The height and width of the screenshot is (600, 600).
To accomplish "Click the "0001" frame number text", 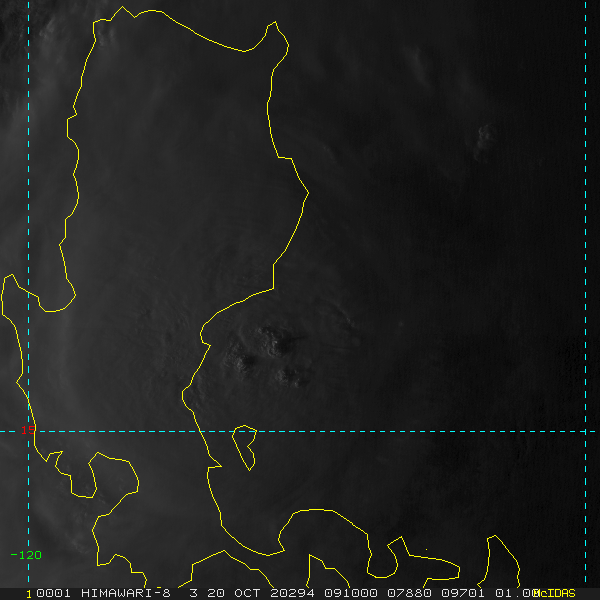I will [x=53, y=593].
